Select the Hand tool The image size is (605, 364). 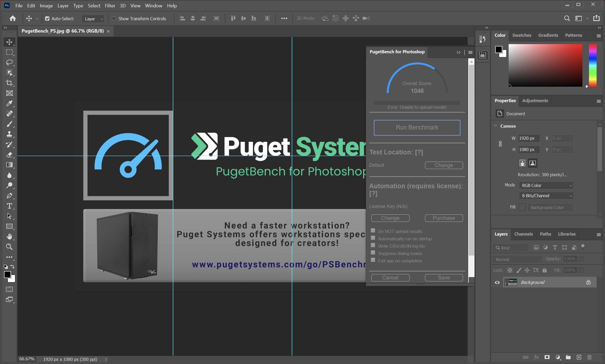[9, 237]
